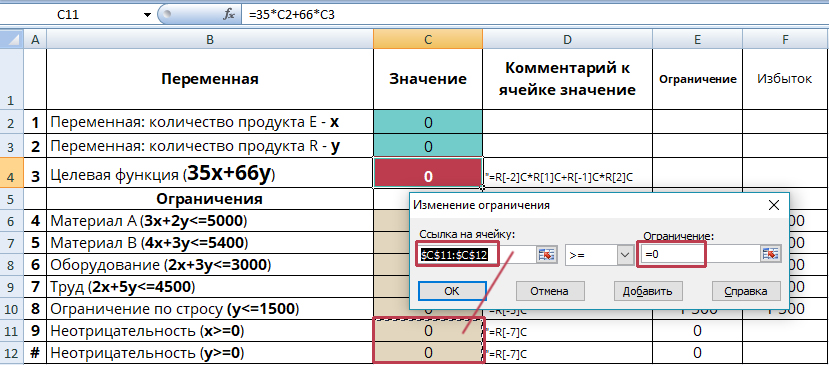Click the Неотрицательность (y>=0) cell

click(210, 353)
